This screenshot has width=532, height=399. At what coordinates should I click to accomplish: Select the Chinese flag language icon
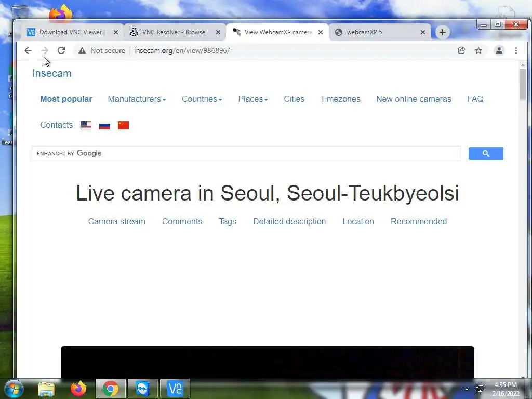tap(123, 125)
